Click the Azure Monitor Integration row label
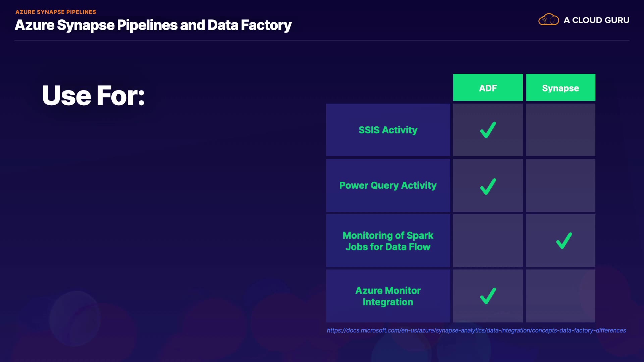The image size is (644, 362). (x=388, y=296)
